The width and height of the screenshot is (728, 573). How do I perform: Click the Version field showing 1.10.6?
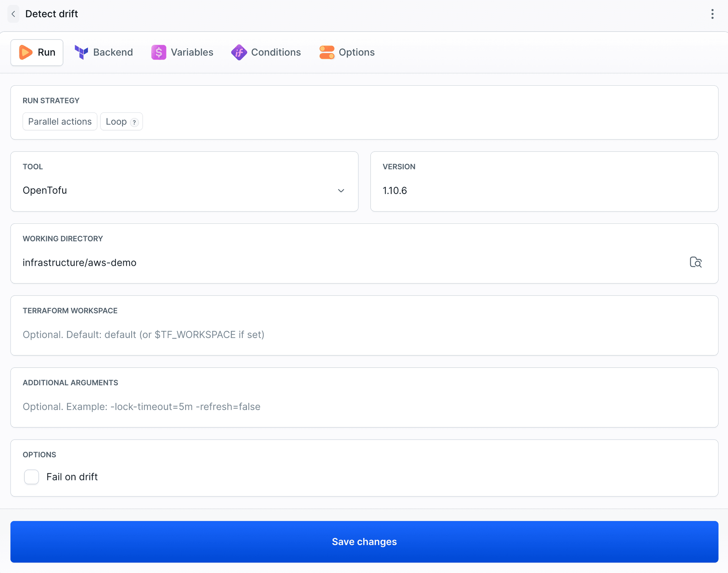click(x=544, y=190)
